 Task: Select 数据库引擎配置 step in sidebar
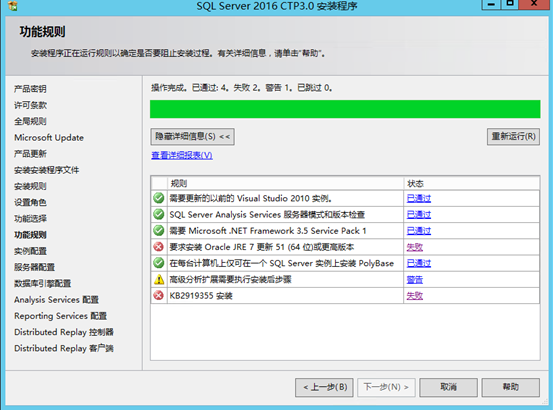point(43,283)
